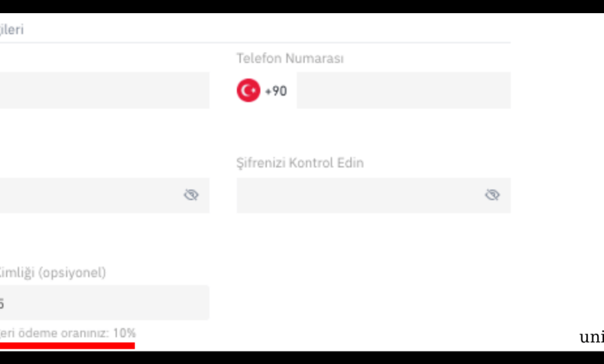Open the section heading ending in "ileri"
Screen dimensions: 604x364
pos(12,29)
